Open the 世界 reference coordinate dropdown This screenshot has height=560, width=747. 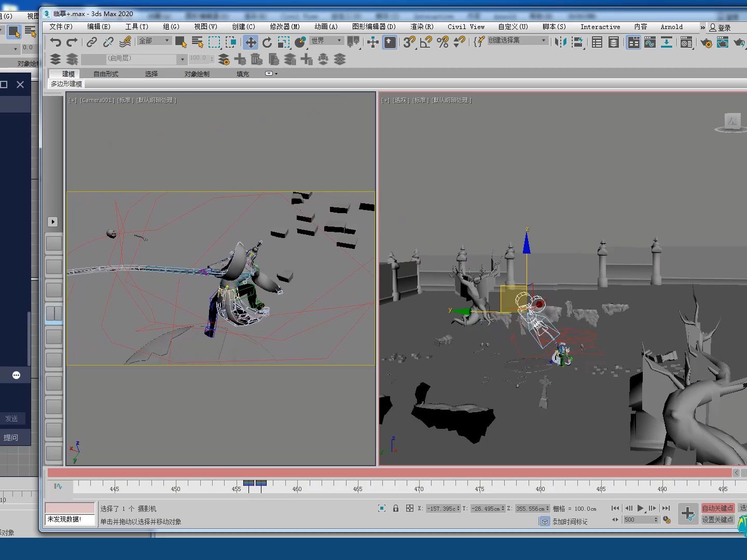327,40
